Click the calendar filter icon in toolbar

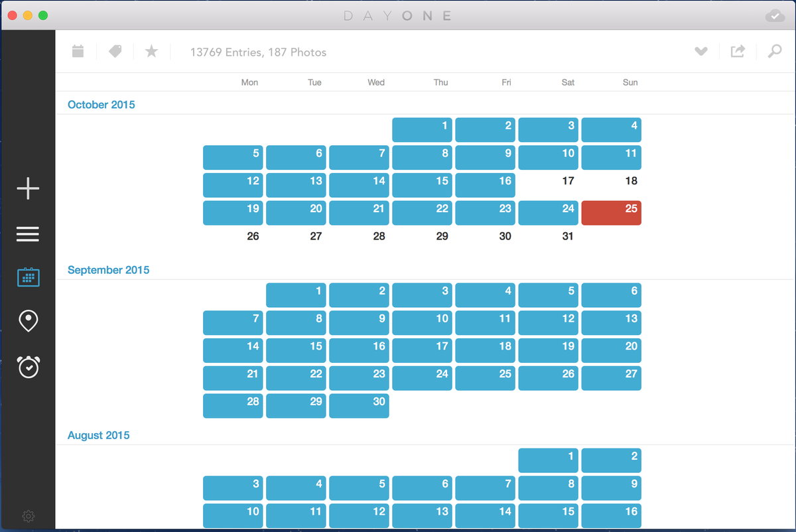[78, 51]
